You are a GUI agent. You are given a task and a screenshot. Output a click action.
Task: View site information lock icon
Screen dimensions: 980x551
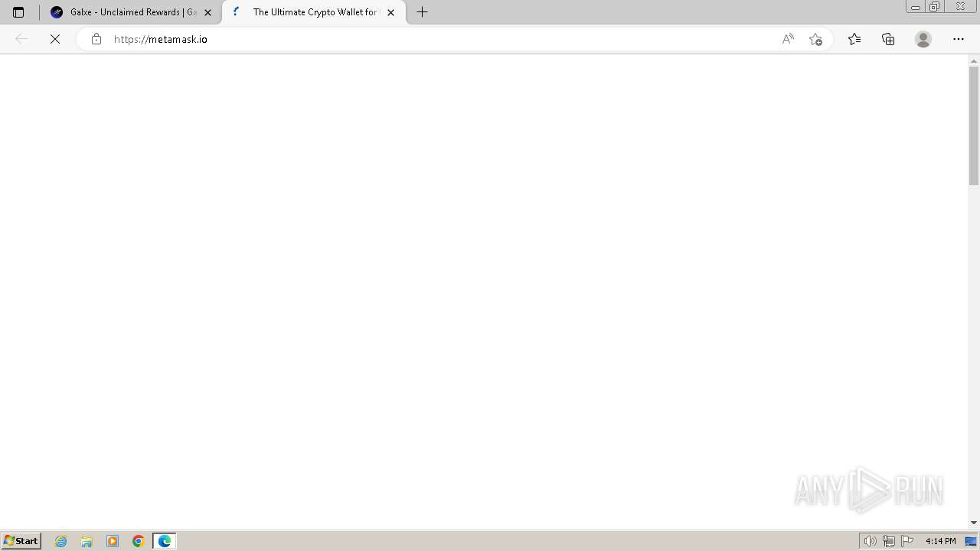coord(96,39)
